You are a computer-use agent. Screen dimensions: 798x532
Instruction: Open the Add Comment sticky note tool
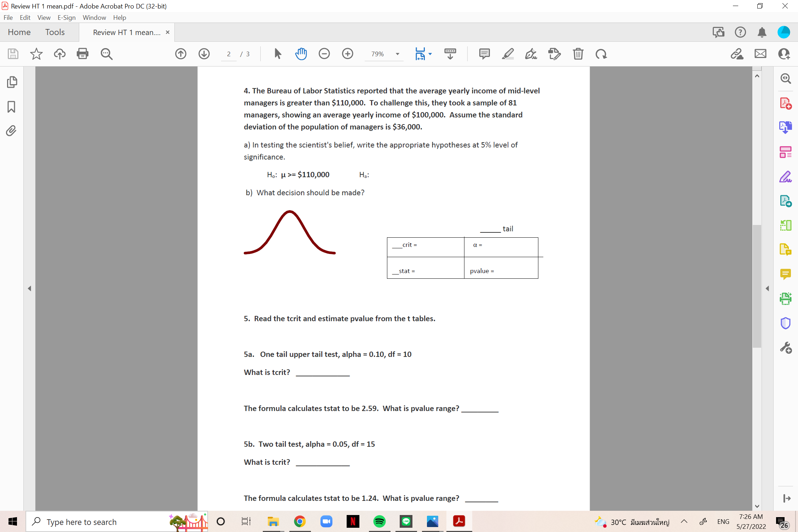click(484, 54)
